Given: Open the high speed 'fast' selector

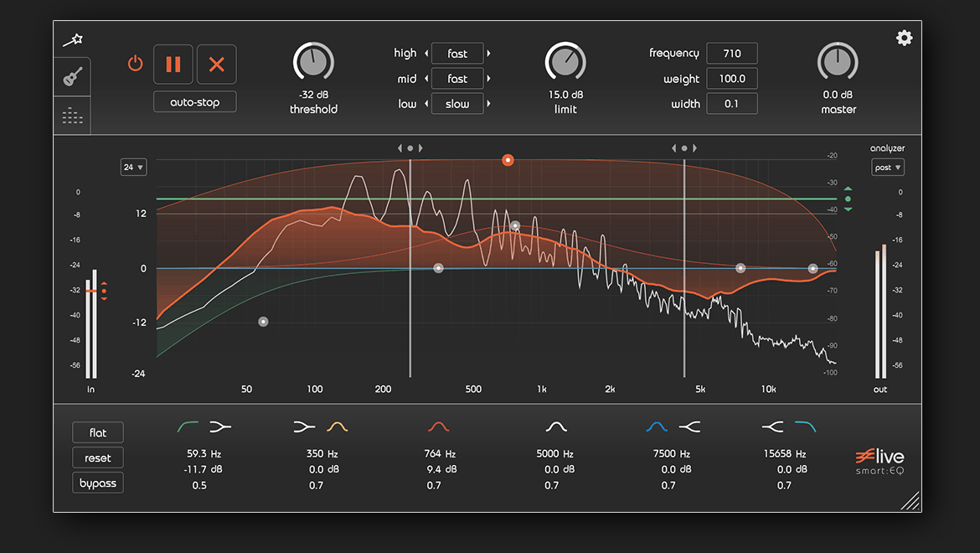Looking at the screenshot, I should pos(457,54).
